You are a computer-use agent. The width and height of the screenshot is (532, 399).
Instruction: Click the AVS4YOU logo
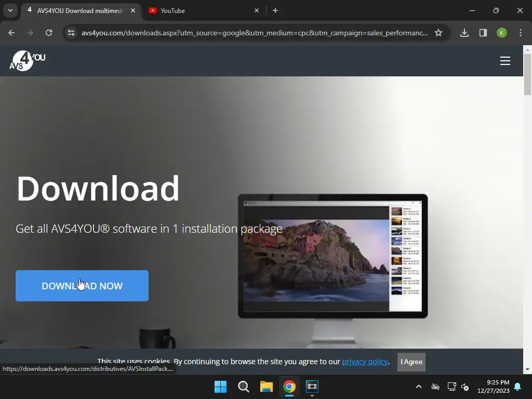click(x=27, y=61)
